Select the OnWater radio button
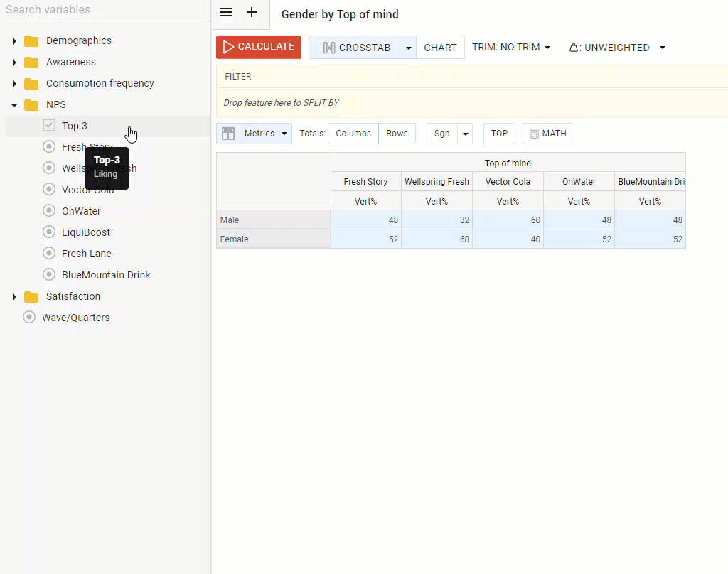 (x=48, y=210)
